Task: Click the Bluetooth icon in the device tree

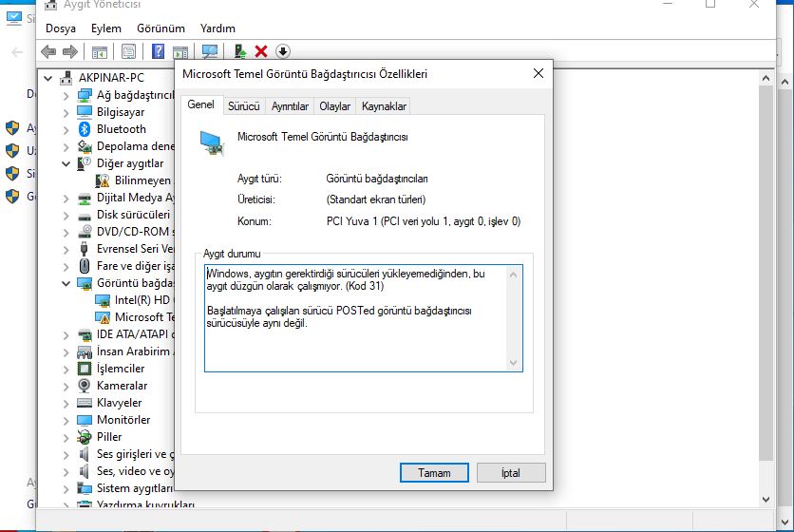Action: coord(85,128)
